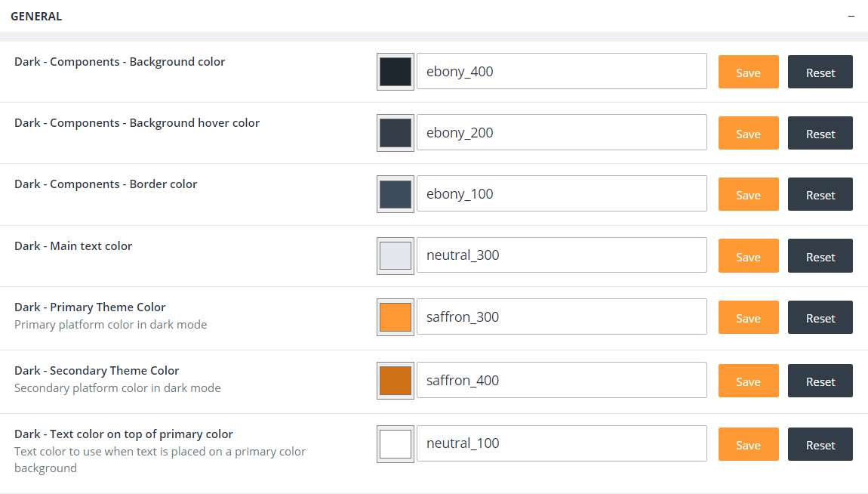
Task: Open the Secondary Theme Color swatch
Action: point(396,381)
